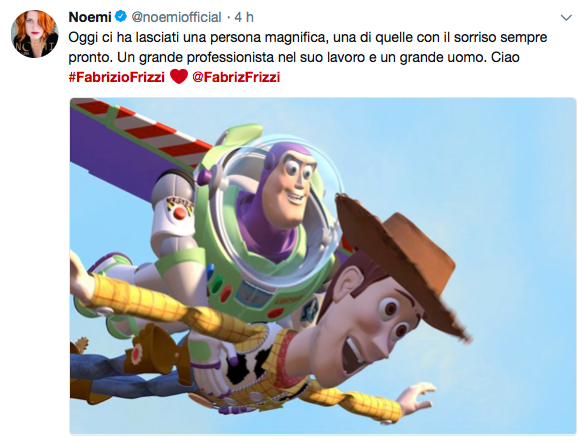Expand the tweet options chevron menu

coord(566,18)
